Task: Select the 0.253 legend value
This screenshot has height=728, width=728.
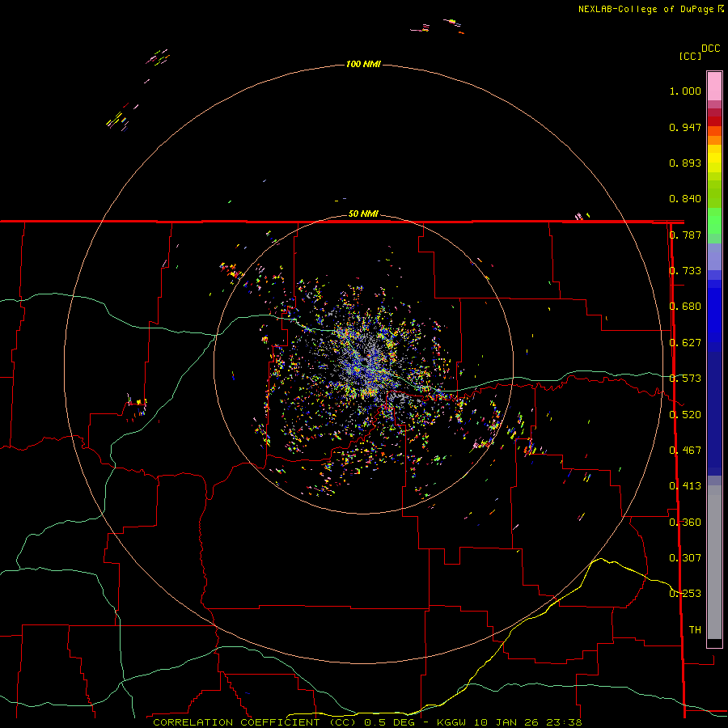Action: click(685, 594)
